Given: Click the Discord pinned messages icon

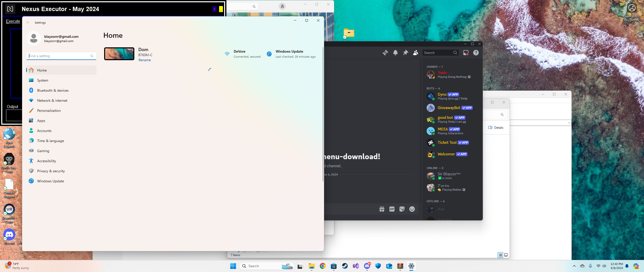Looking at the screenshot, I should point(406,53).
